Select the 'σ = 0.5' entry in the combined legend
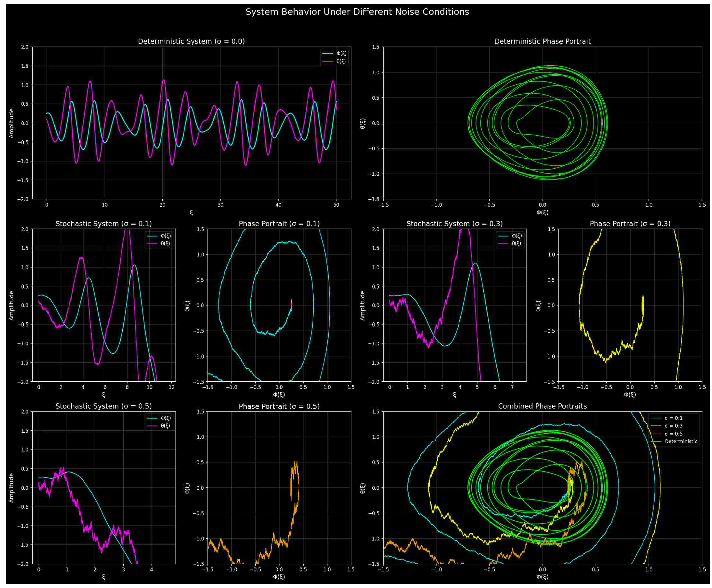Screen dimensions: 712x588 pos(673,434)
